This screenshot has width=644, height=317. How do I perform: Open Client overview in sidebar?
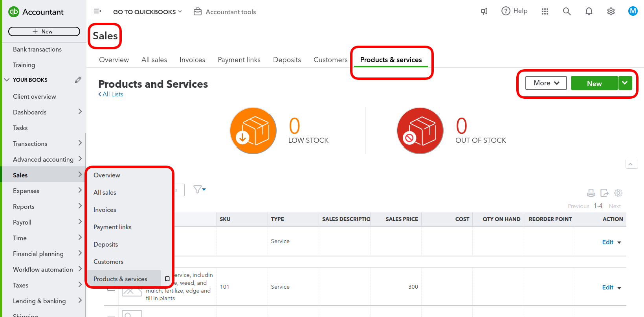[x=35, y=96]
